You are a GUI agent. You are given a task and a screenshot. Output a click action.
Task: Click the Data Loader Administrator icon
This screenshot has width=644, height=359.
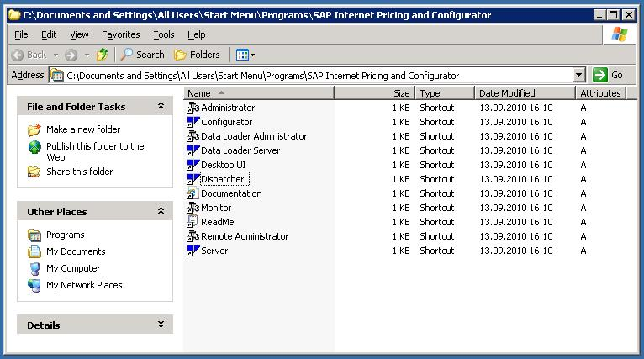pyautogui.click(x=193, y=136)
